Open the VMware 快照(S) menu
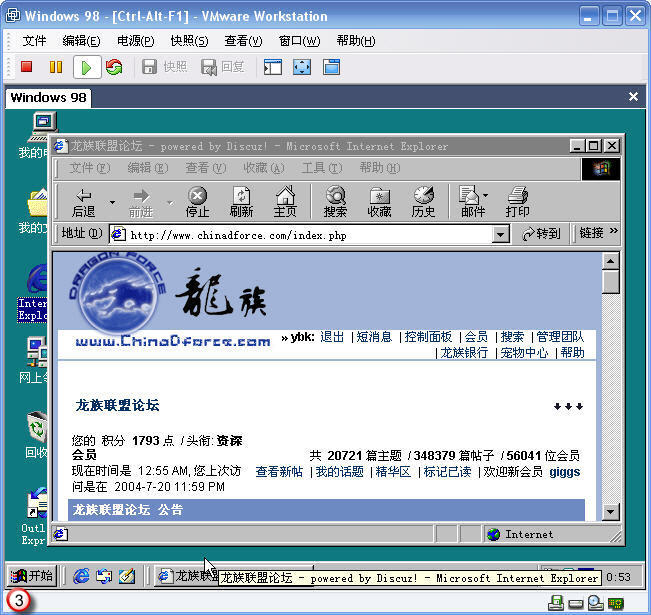651x615 pixels. click(189, 41)
